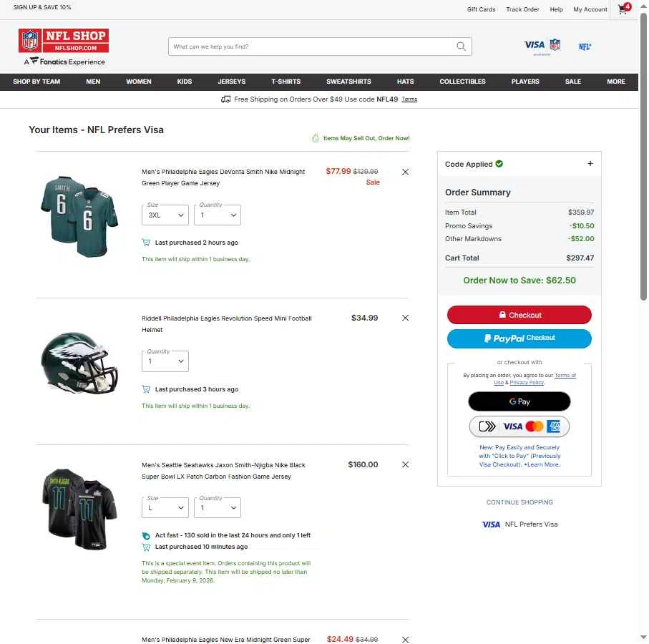Open My Account link
This screenshot has width=649, height=644.
(x=590, y=9)
